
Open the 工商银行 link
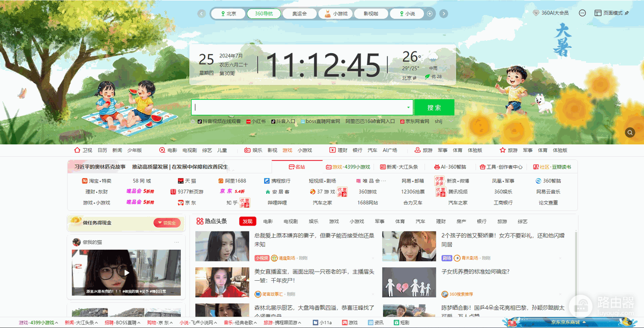tap(503, 202)
